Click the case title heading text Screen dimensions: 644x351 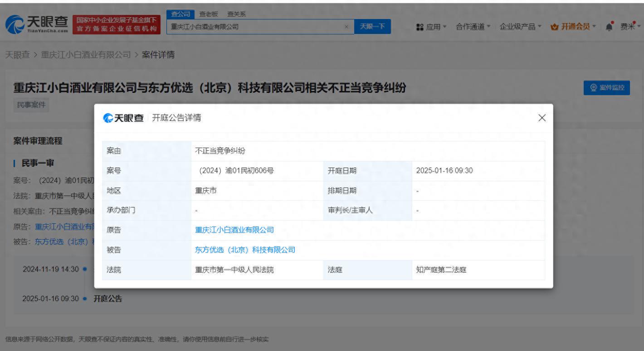click(x=210, y=88)
